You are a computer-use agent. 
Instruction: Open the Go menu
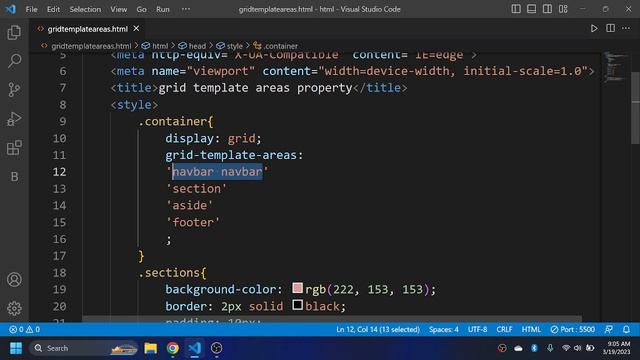pos(141,9)
